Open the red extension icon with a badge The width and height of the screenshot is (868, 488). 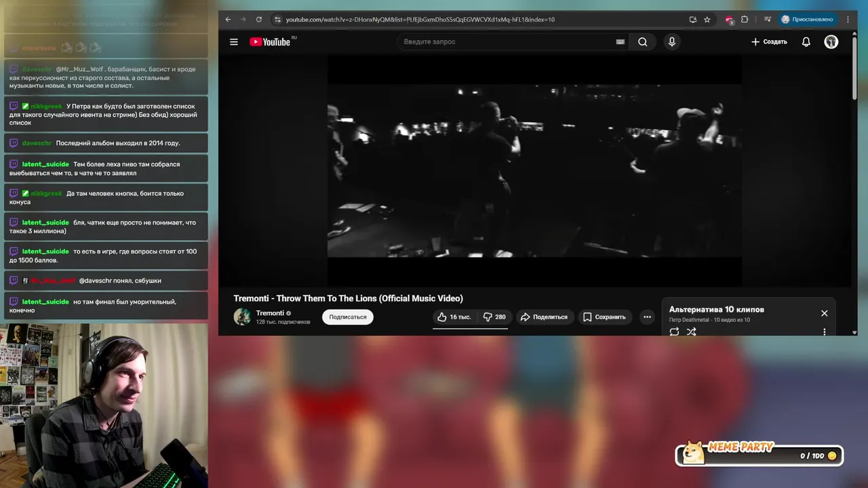point(730,20)
